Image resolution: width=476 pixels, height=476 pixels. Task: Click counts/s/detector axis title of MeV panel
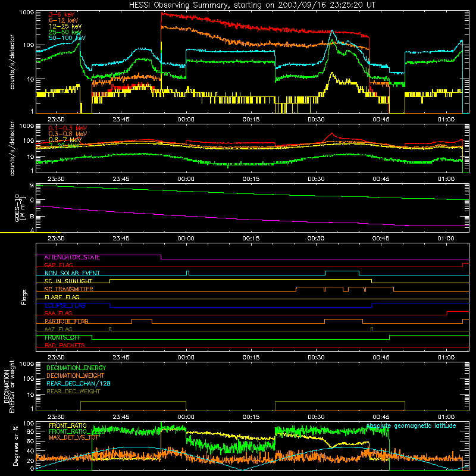point(12,148)
